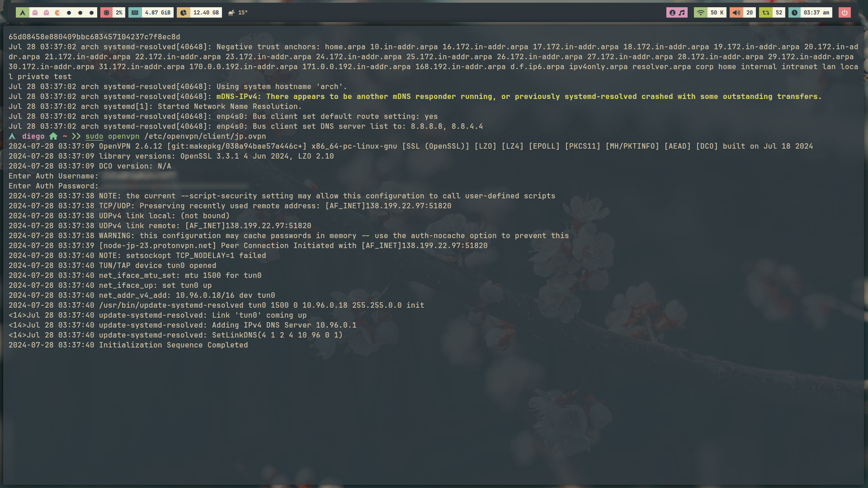Click the orange disk usage pie icon

(183, 13)
